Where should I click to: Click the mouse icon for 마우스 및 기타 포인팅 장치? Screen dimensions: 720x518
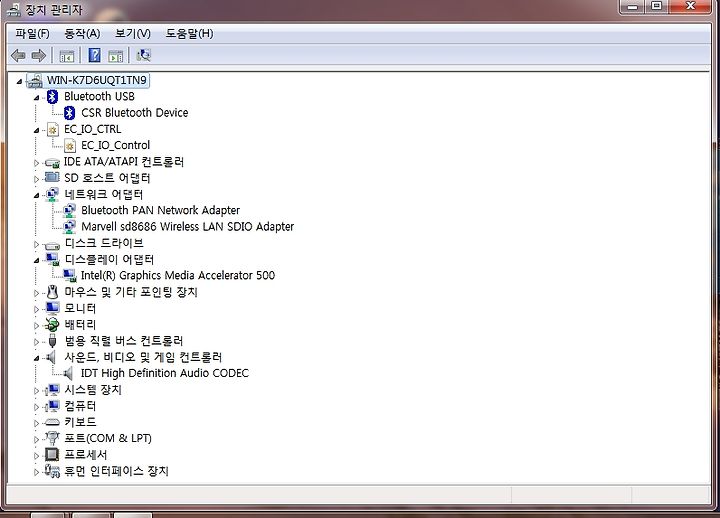coord(53,292)
